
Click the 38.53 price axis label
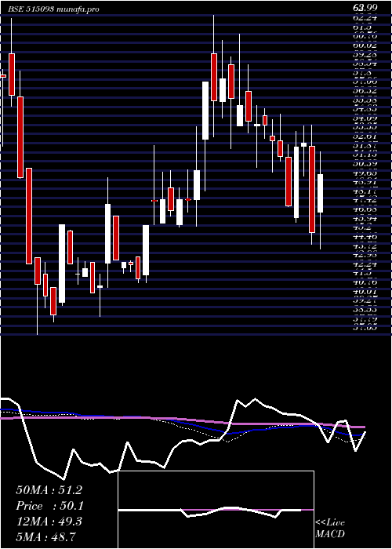coord(365,310)
